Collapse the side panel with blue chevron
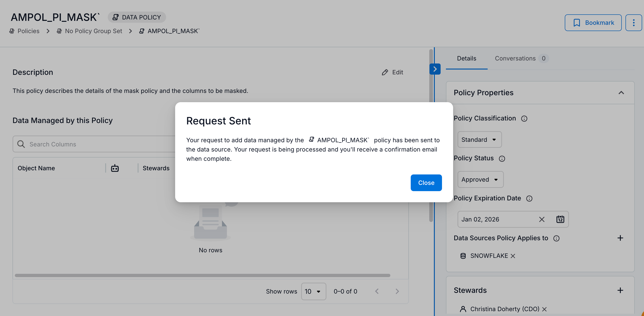Image resolution: width=644 pixels, height=316 pixels. (435, 69)
